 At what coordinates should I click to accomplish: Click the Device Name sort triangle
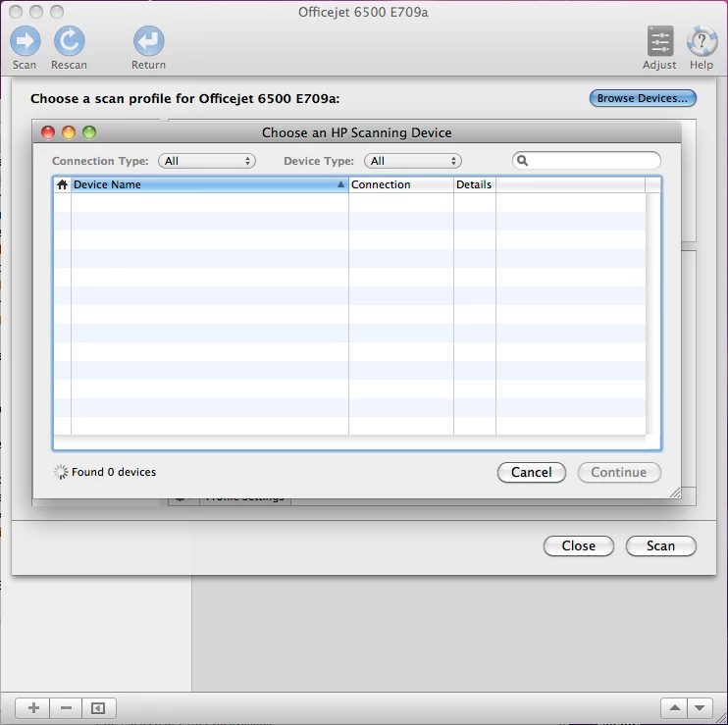pyautogui.click(x=340, y=184)
